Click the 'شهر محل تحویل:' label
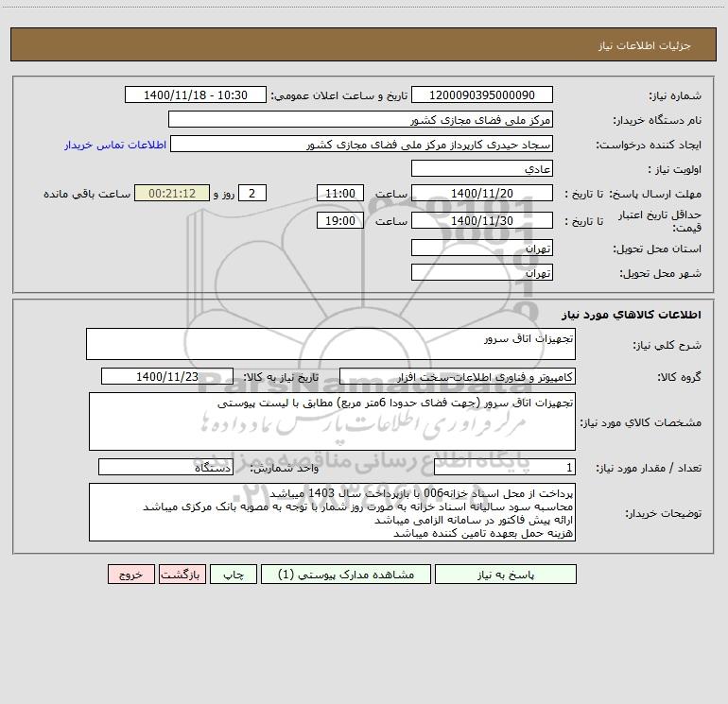This screenshot has width=728, height=704. [660, 273]
